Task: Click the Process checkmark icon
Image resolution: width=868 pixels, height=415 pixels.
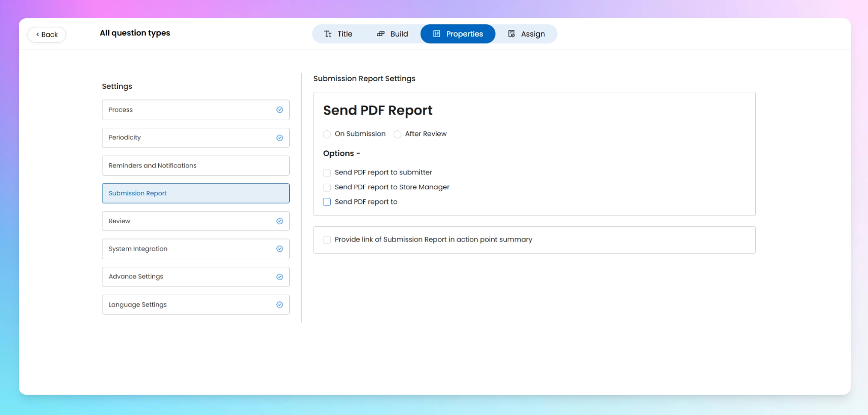Action: [x=280, y=110]
